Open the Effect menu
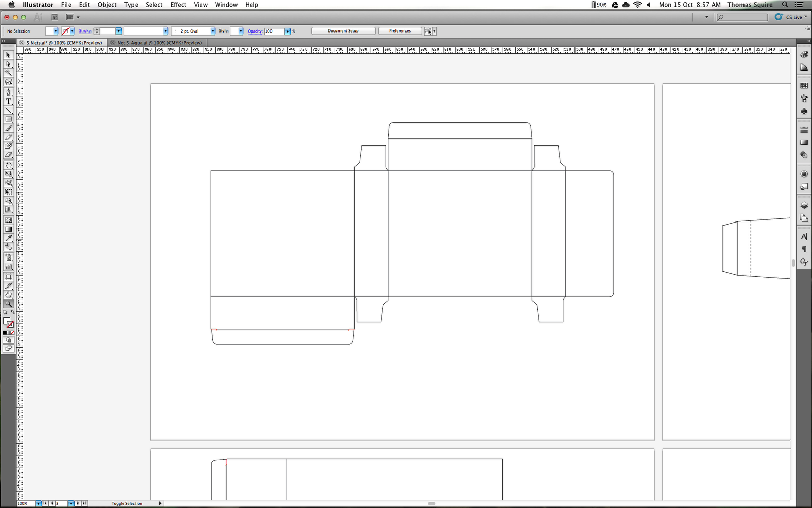This screenshot has height=508, width=812. (x=178, y=5)
